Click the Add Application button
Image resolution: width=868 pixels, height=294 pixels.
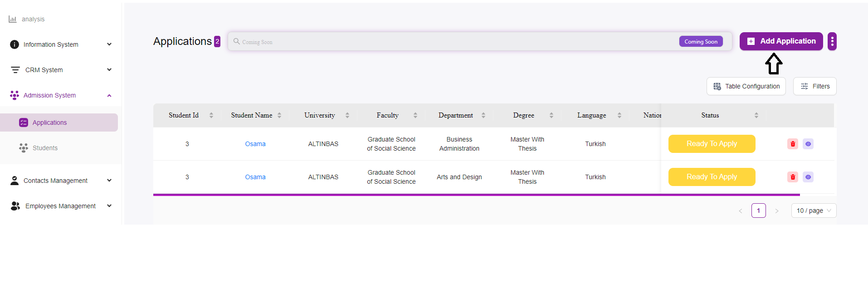pos(781,41)
